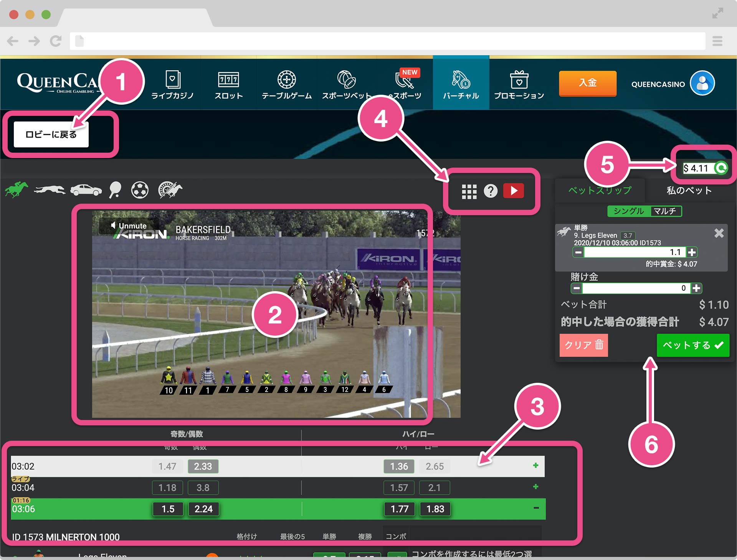Click the 複勝 column header
Viewport: 737px width, 560px height.
pos(365,537)
